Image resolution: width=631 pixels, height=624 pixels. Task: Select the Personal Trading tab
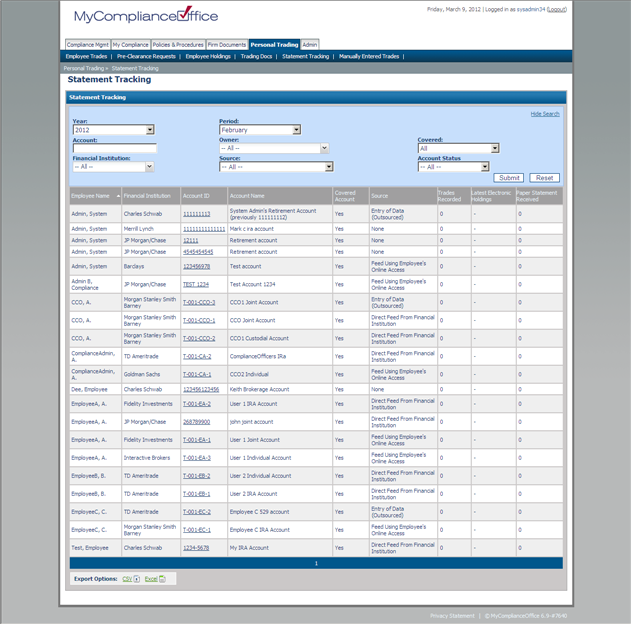pos(274,45)
